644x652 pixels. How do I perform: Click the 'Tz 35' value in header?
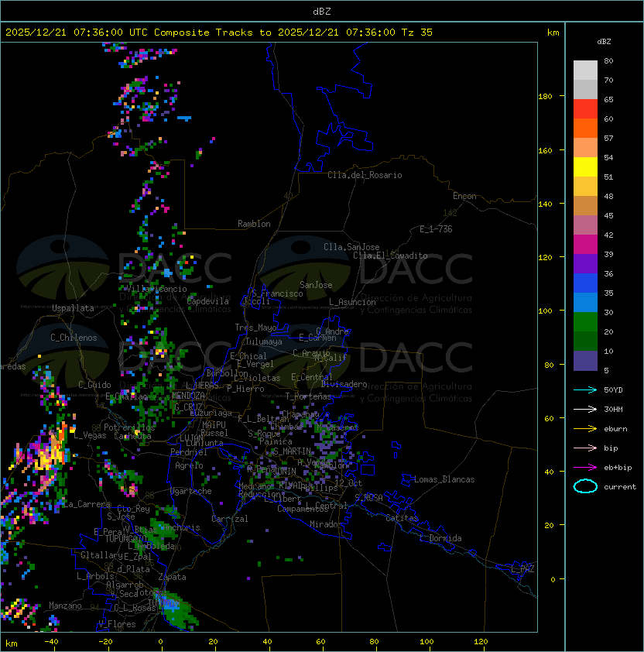coord(416,33)
